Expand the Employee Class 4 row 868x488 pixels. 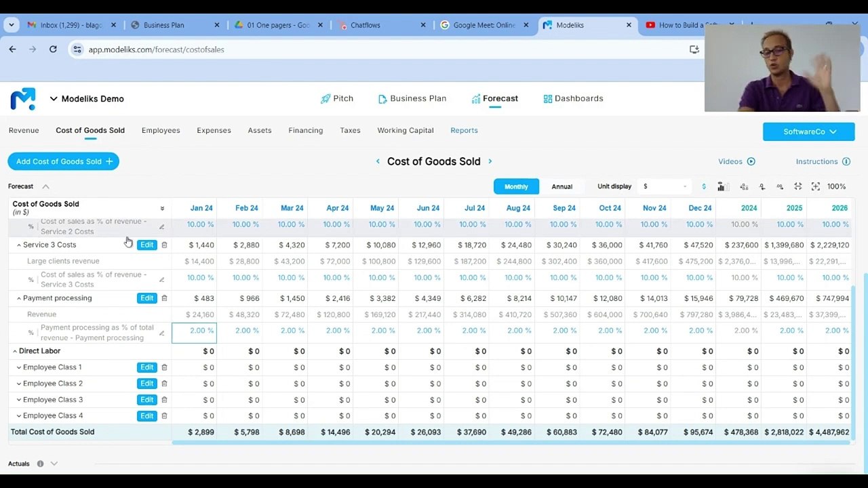click(x=18, y=416)
